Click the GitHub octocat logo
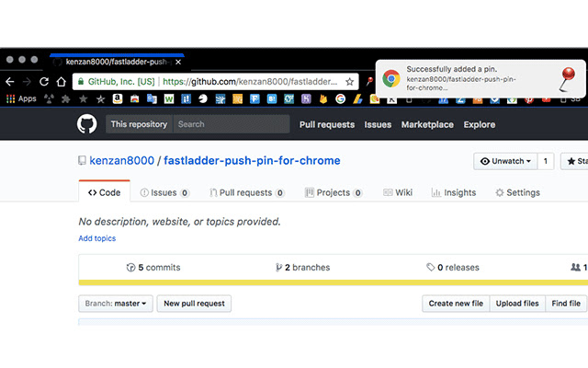The height and width of the screenshot is (368, 588). (x=87, y=124)
